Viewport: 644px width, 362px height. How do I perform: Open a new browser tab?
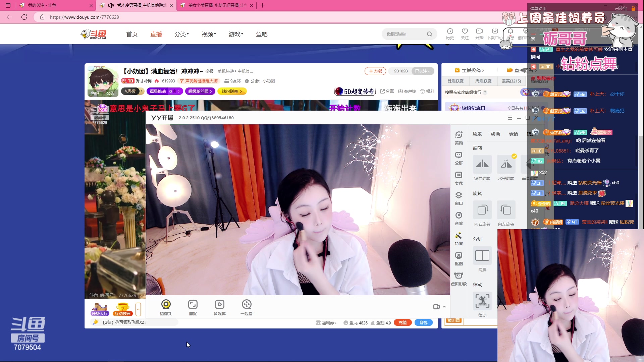pyautogui.click(x=262, y=5)
